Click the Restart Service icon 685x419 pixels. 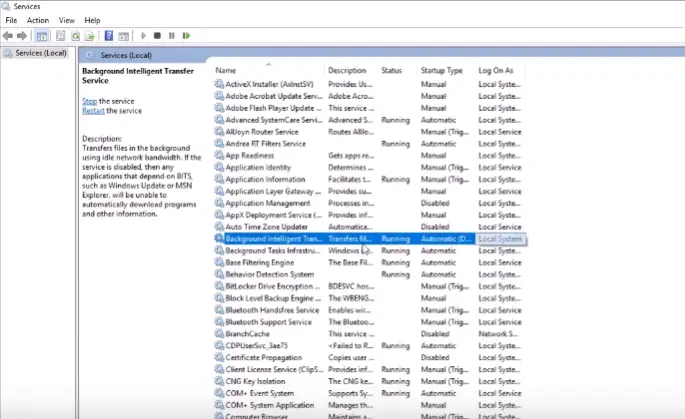tap(187, 36)
